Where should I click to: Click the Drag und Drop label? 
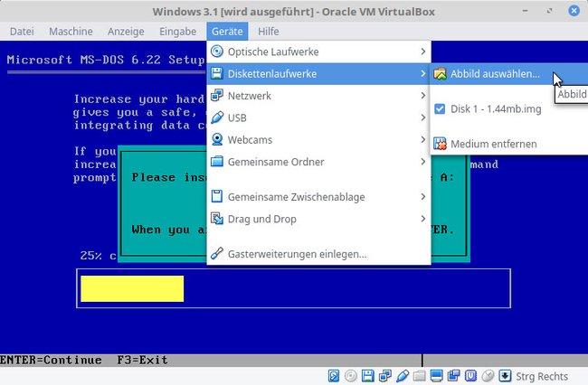[262, 219]
